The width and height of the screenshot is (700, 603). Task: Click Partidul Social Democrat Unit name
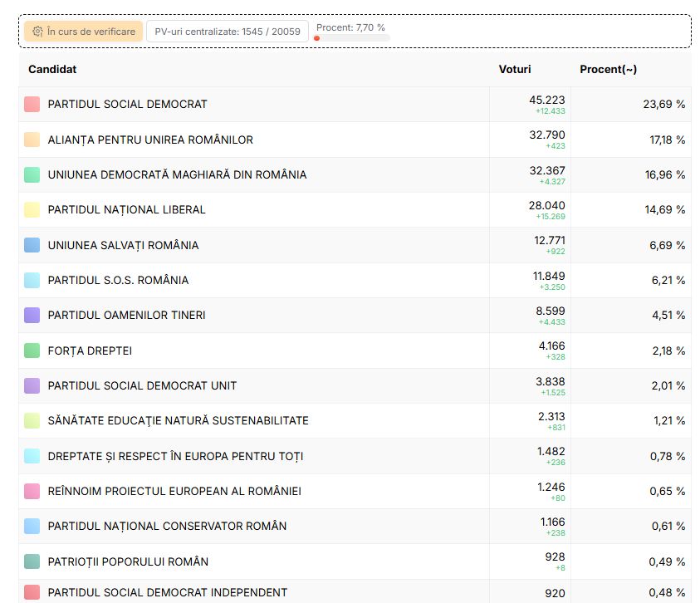[142, 386]
